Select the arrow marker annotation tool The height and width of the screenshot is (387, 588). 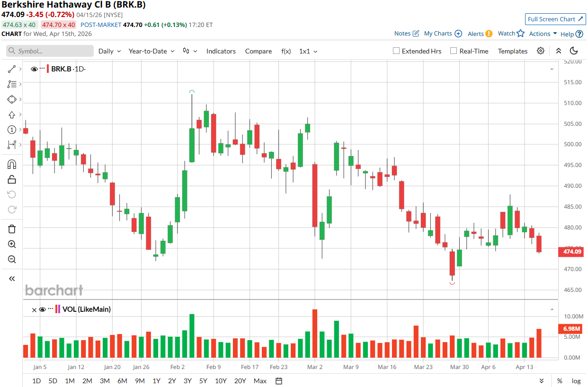point(12,114)
